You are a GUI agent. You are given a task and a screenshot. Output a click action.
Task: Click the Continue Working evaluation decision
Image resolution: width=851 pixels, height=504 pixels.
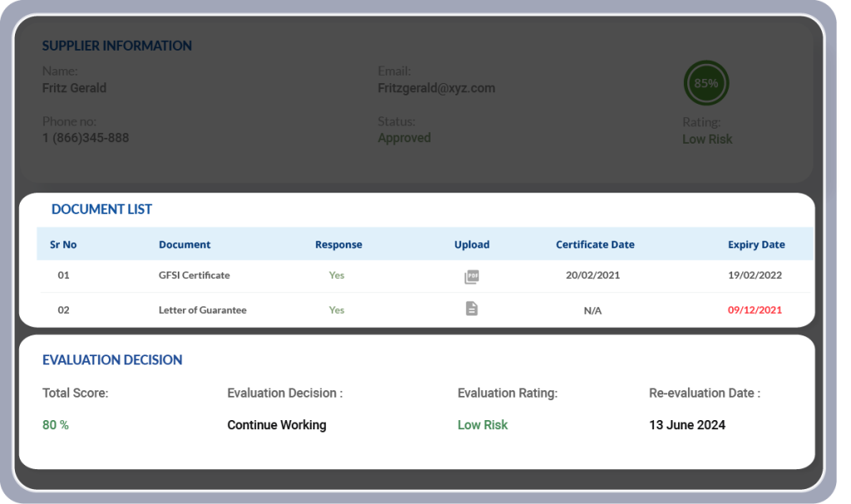click(x=277, y=425)
